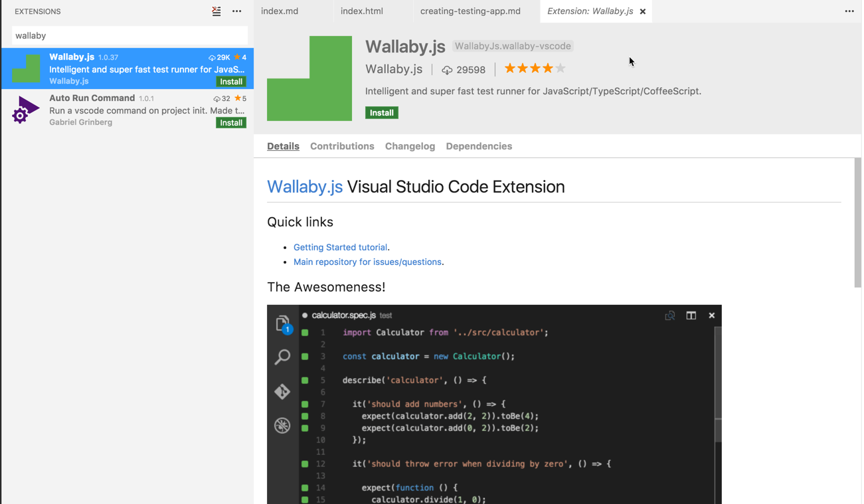Open the Contributions tab
864x504 pixels.
pyautogui.click(x=342, y=146)
